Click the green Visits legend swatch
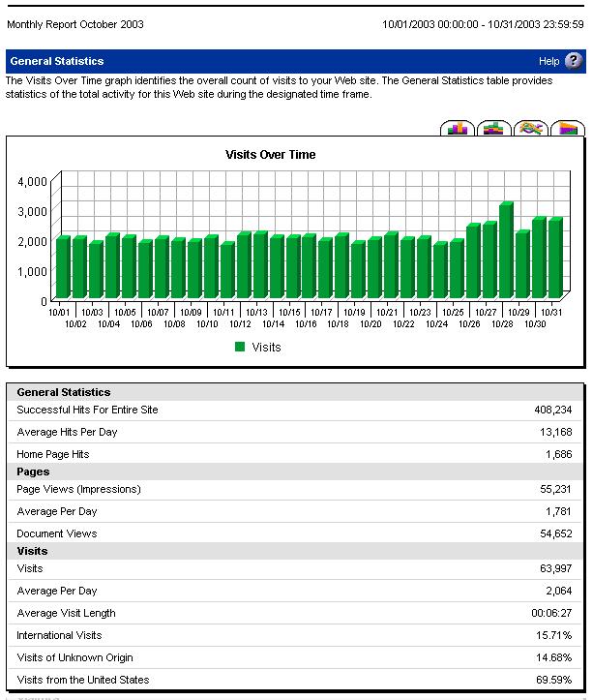Image resolution: width=593 pixels, height=700 pixels. (240, 347)
